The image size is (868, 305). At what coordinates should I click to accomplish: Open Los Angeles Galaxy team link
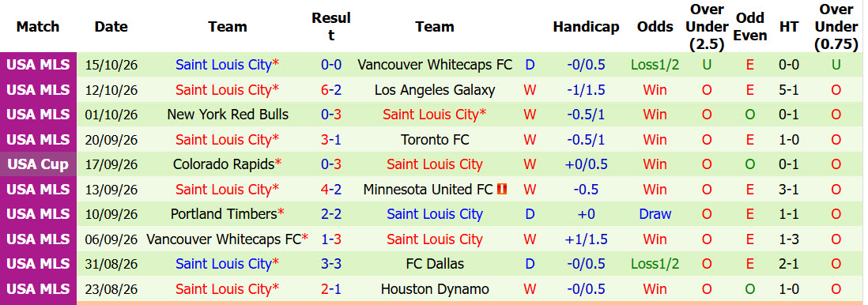point(435,89)
